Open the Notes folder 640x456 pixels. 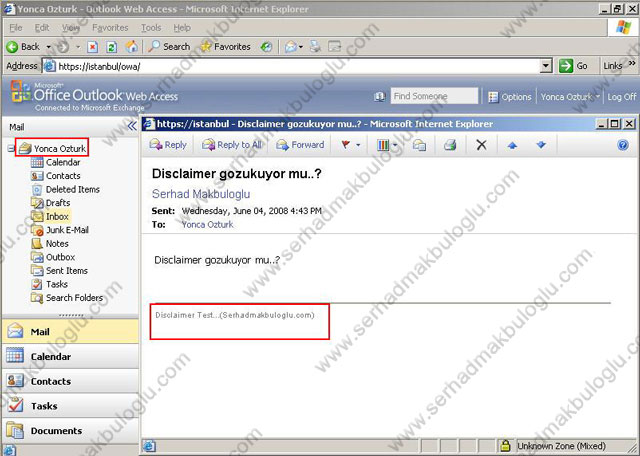click(x=50, y=243)
